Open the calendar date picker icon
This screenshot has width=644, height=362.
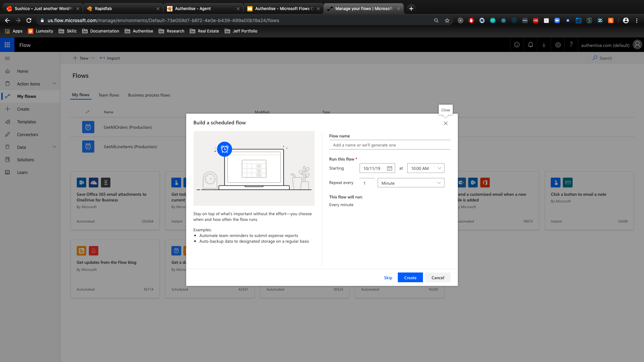(x=389, y=169)
